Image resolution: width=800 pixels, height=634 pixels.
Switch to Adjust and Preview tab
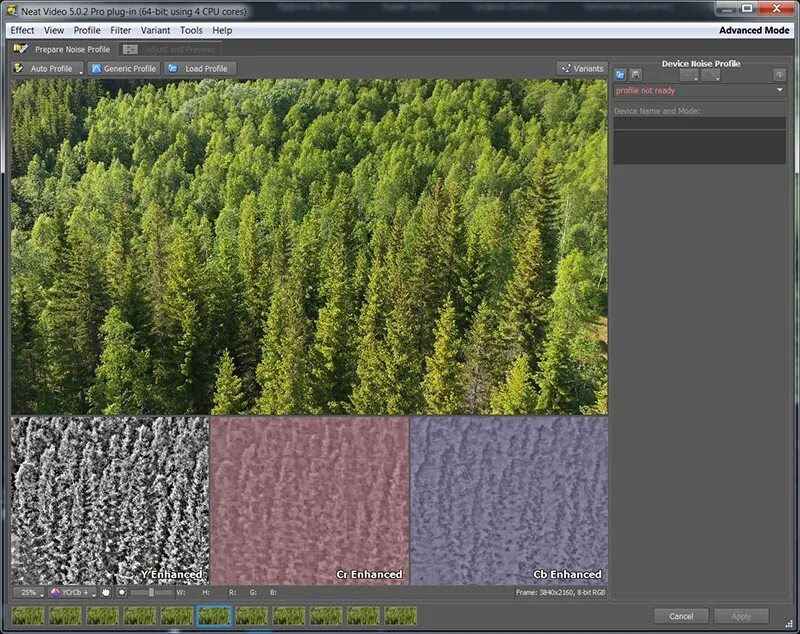170,49
